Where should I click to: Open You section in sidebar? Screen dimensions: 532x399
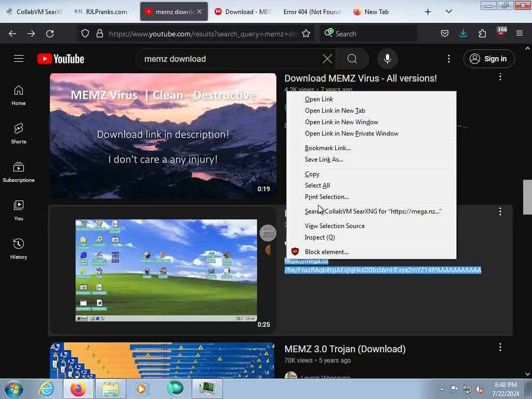tap(19, 210)
